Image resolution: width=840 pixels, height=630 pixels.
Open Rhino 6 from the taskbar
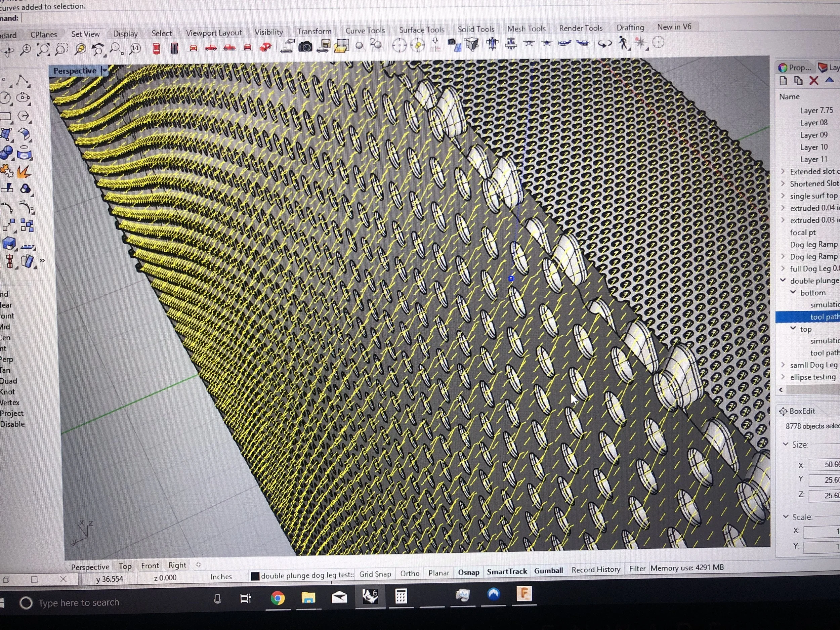pos(370,596)
